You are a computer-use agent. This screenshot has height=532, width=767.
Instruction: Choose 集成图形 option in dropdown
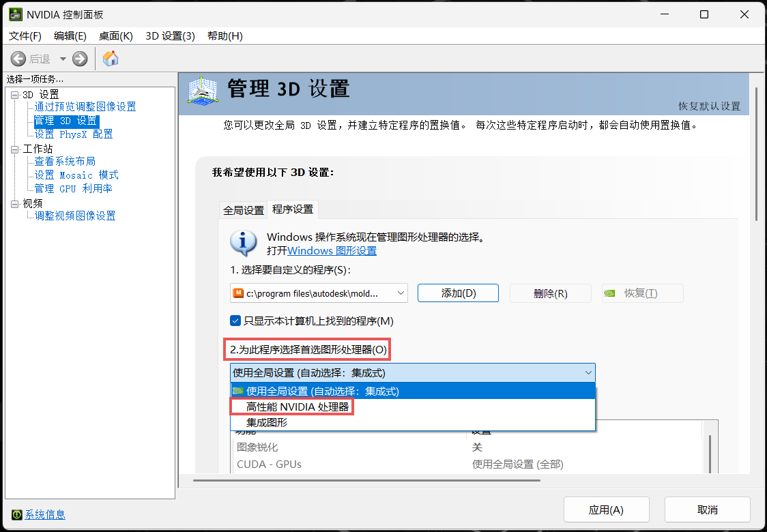413,422
